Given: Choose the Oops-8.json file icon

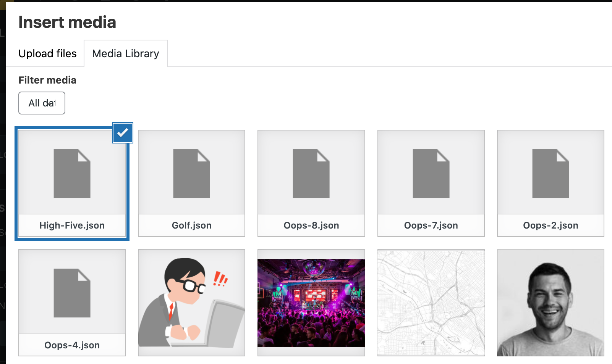Looking at the screenshot, I should point(311,173).
